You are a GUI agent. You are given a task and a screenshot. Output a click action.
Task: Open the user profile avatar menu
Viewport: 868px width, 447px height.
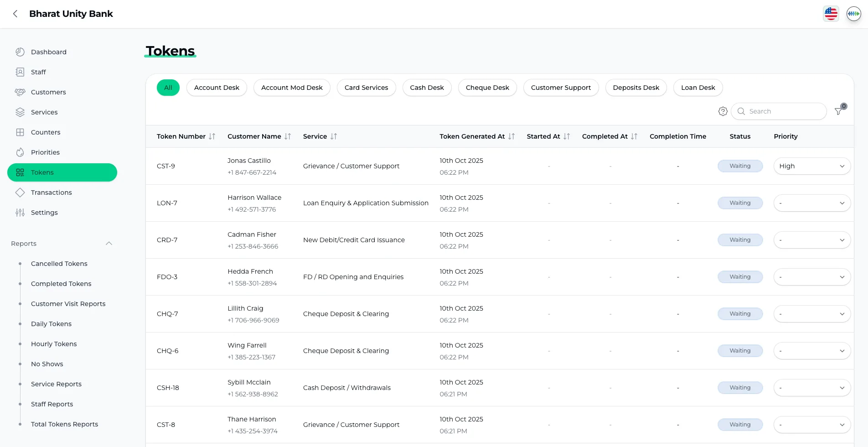[x=853, y=14]
